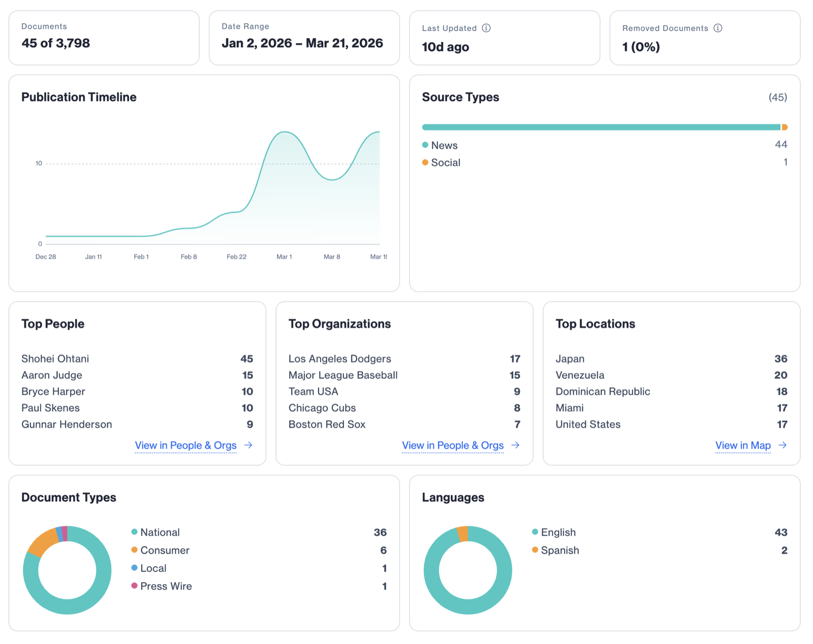Click the Feb 22 label on timeline axis
Viewport: 813px width, 644px height.
pyautogui.click(x=236, y=257)
